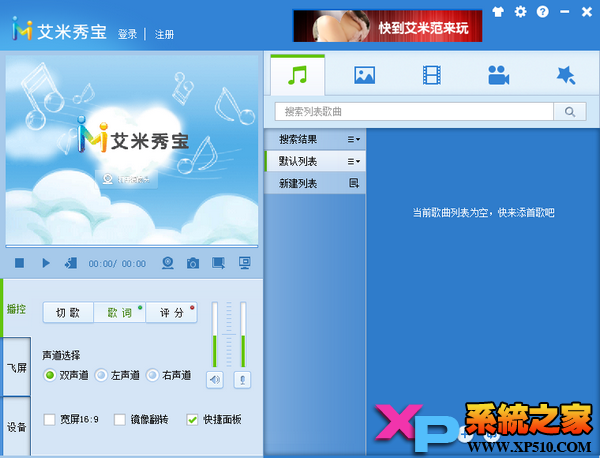The height and width of the screenshot is (458, 600).
Task: Click the screen capture region icon
Action: [218, 263]
